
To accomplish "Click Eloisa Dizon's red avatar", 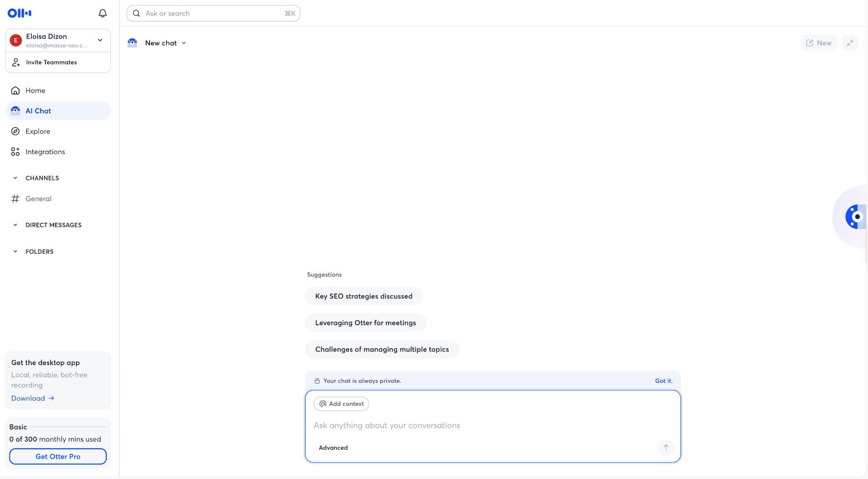I will [x=16, y=40].
